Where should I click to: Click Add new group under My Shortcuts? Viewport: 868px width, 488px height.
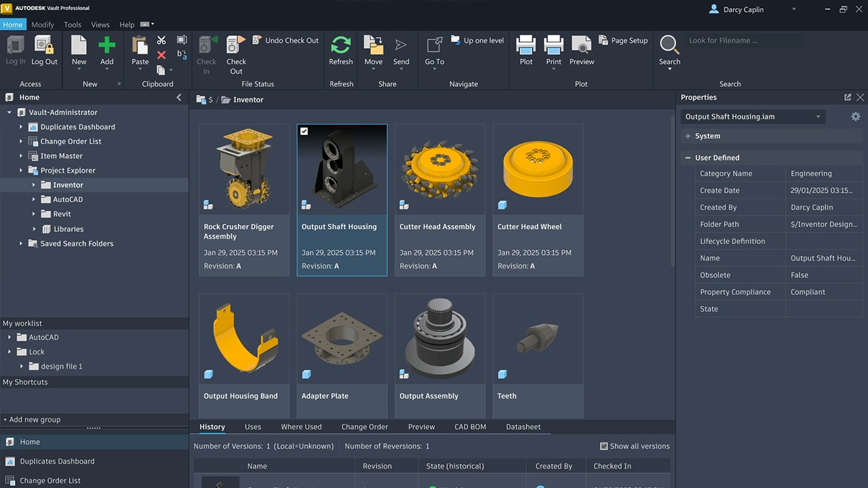click(32, 420)
